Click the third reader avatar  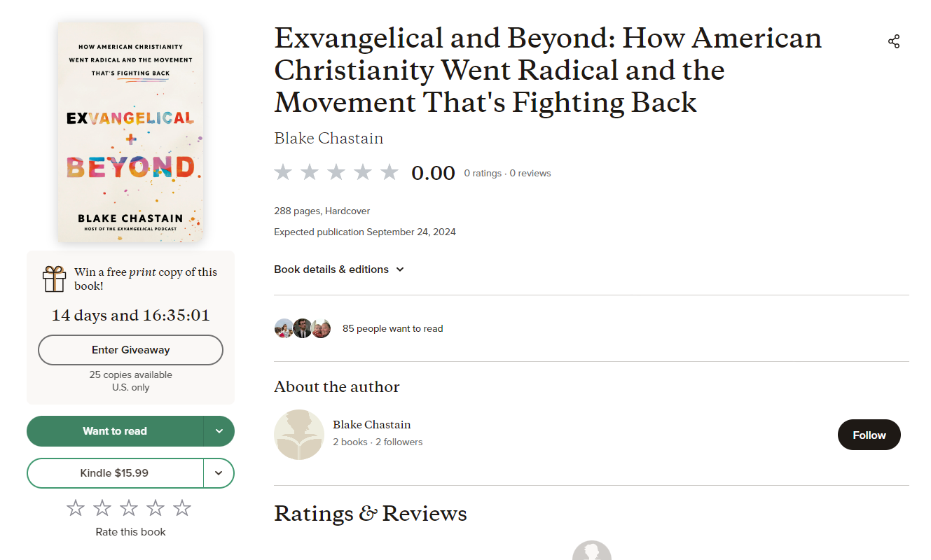point(321,328)
